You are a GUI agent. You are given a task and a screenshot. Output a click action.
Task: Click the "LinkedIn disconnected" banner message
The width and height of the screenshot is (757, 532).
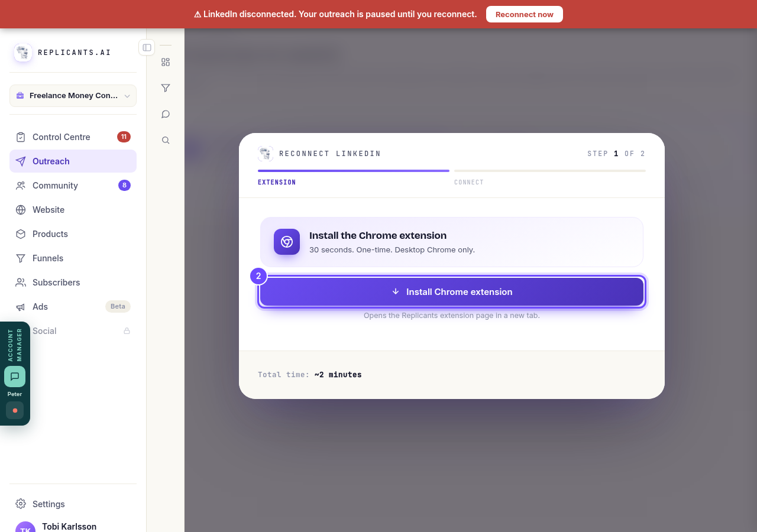(x=335, y=14)
